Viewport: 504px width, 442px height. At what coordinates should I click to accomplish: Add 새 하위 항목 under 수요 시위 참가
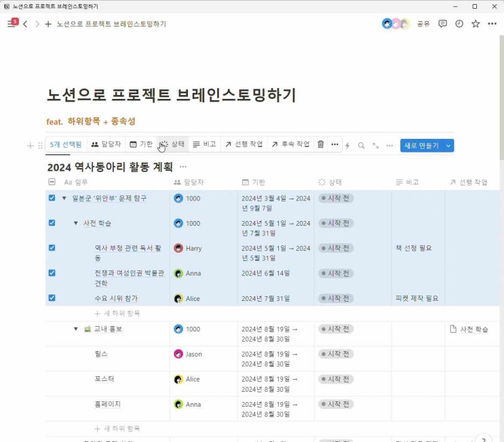(117, 313)
